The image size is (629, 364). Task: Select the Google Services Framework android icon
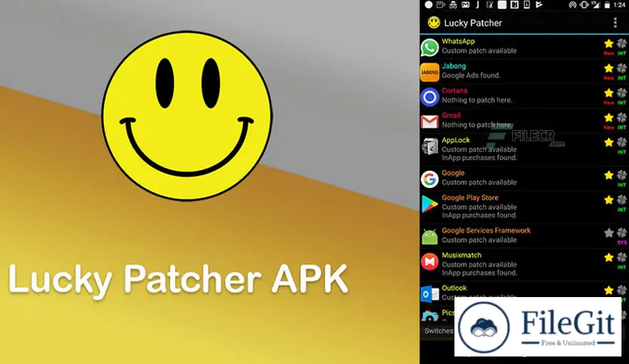click(x=430, y=236)
